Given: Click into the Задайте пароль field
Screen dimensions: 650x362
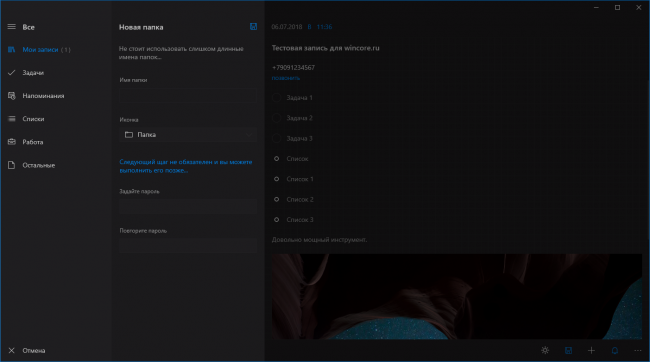Looking at the screenshot, I should [x=188, y=206].
